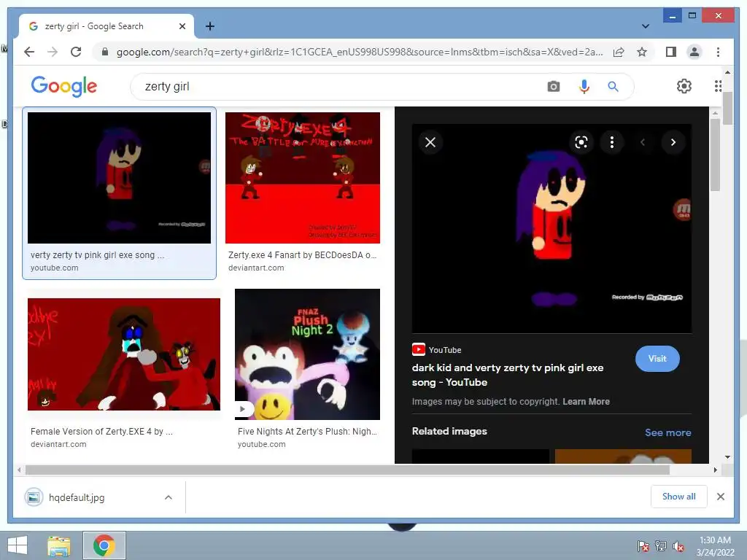
Task: Search tabs using the chevron button
Action: (645, 26)
